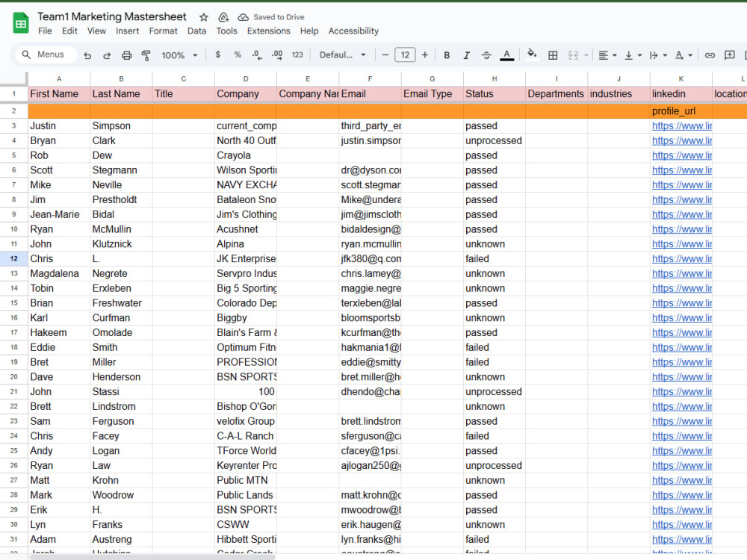Expand the merge cells options arrow
The image size is (747, 560).
[586, 55]
